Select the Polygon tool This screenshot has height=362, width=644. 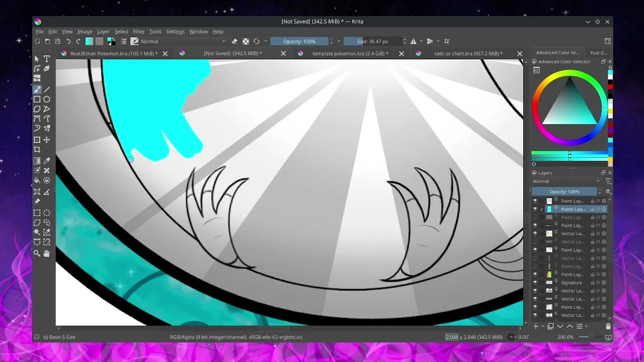pos(37,109)
